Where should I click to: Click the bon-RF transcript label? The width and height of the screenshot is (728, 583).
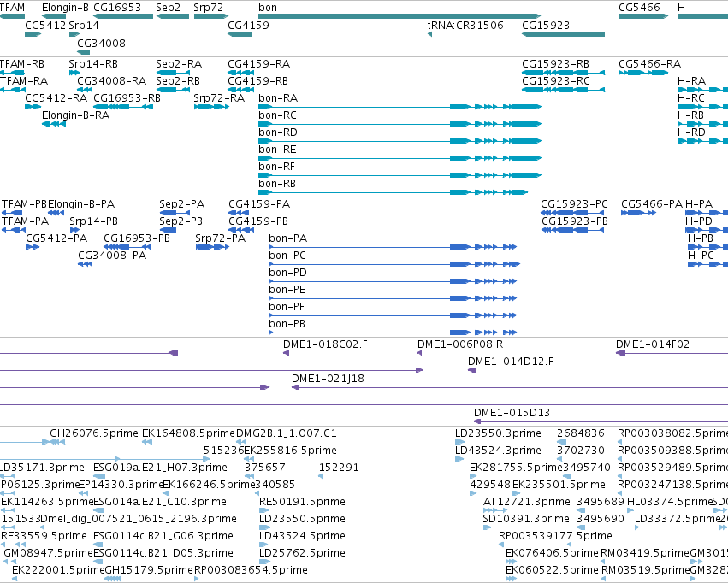tap(276, 167)
